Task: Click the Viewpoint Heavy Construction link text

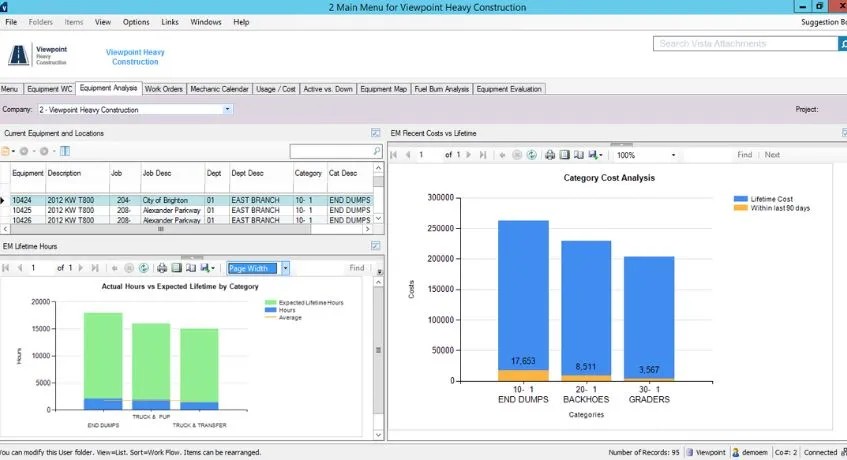Action: point(135,57)
